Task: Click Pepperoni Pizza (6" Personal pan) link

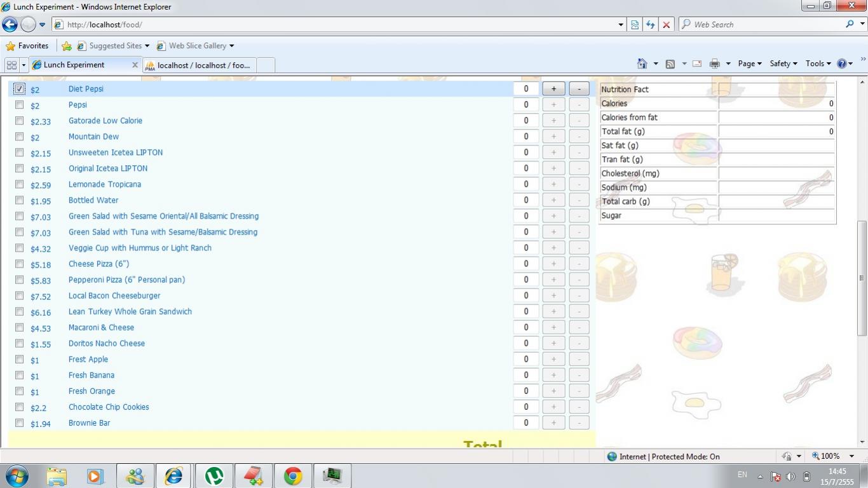Action: click(126, 280)
